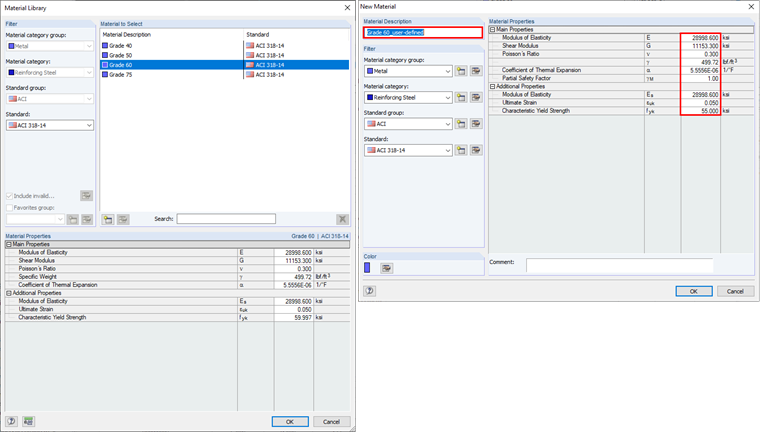Viewport: 760px width, 432px height.
Task: Click Cancel in Material Library dialog
Action: (x=332, y=421)
